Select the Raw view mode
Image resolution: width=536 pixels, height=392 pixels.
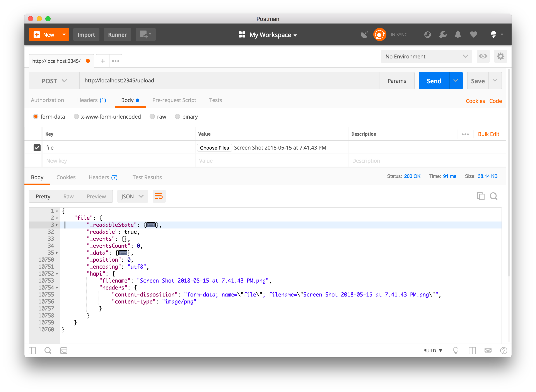[x=68, y=196]
